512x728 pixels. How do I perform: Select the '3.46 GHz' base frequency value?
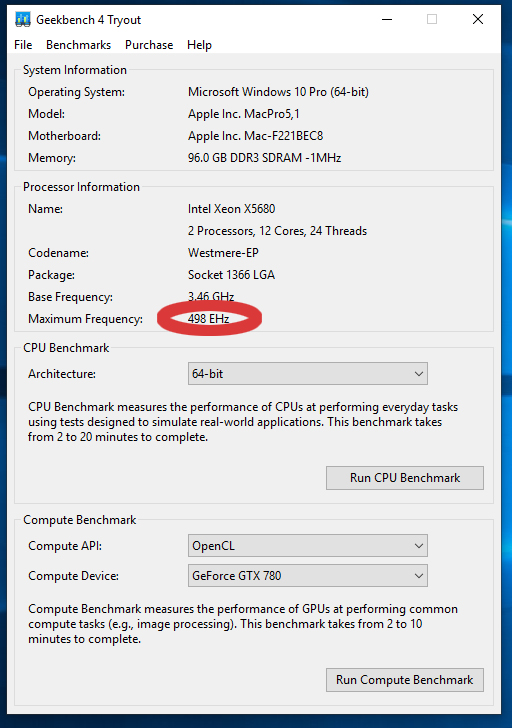211,296
